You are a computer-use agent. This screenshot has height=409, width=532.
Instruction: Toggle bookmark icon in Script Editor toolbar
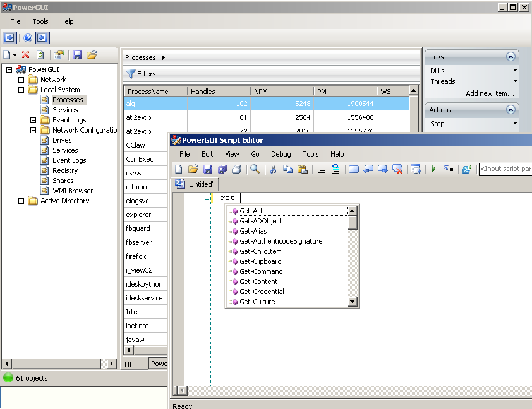point(354,169)
